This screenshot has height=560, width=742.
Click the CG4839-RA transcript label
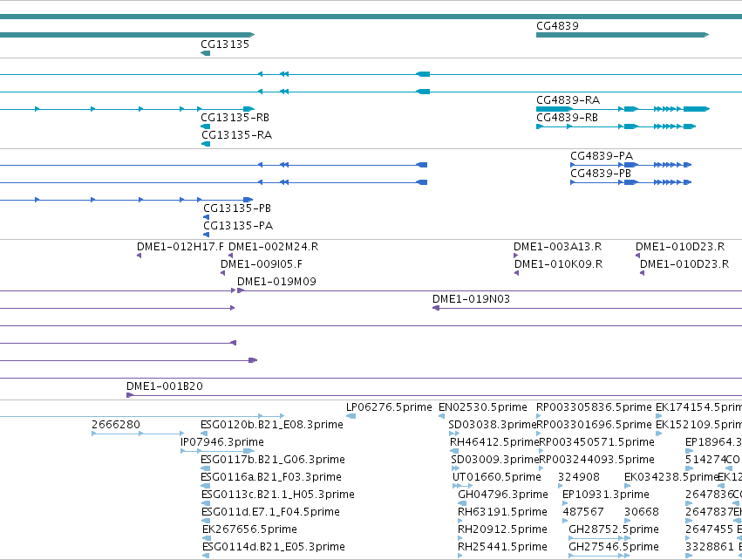pos(568,100)
